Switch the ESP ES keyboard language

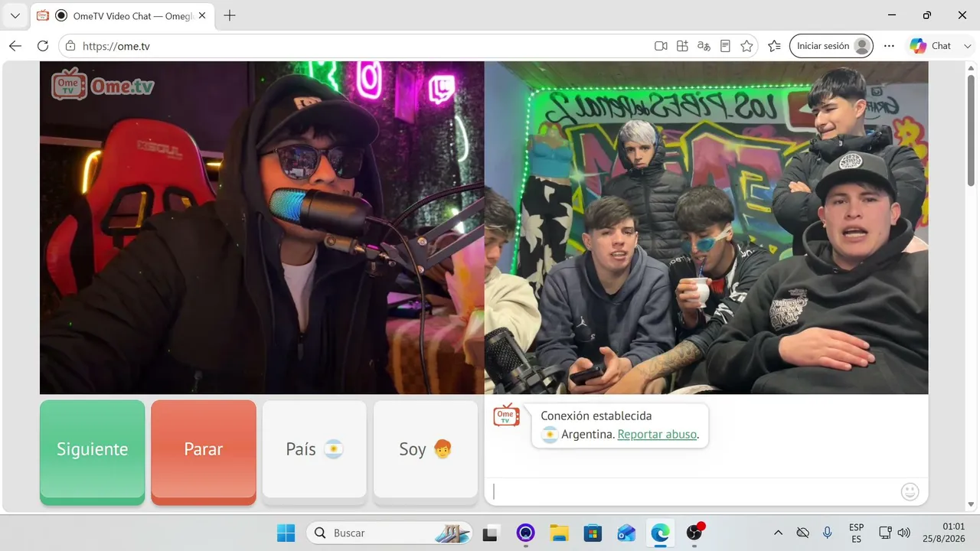pyautogui.click(x=857, y=533)
